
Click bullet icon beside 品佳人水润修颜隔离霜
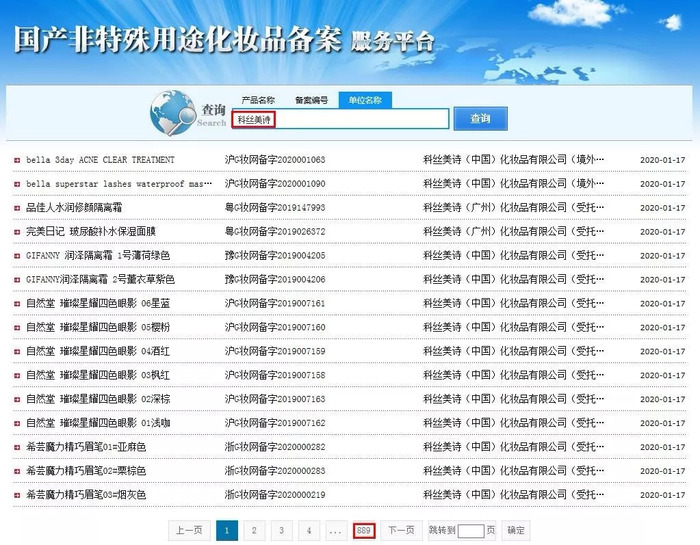tap(17, 208)
